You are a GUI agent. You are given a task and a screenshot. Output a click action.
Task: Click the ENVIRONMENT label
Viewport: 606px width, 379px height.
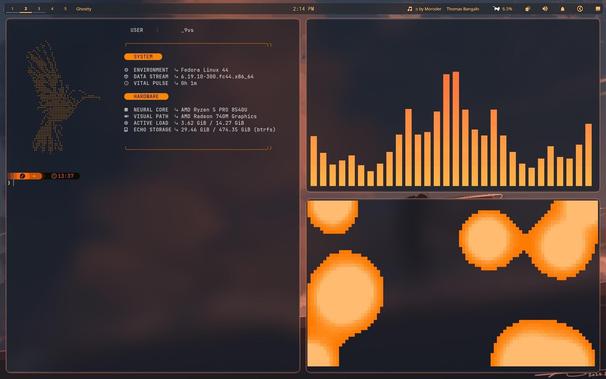pos(151,70)
